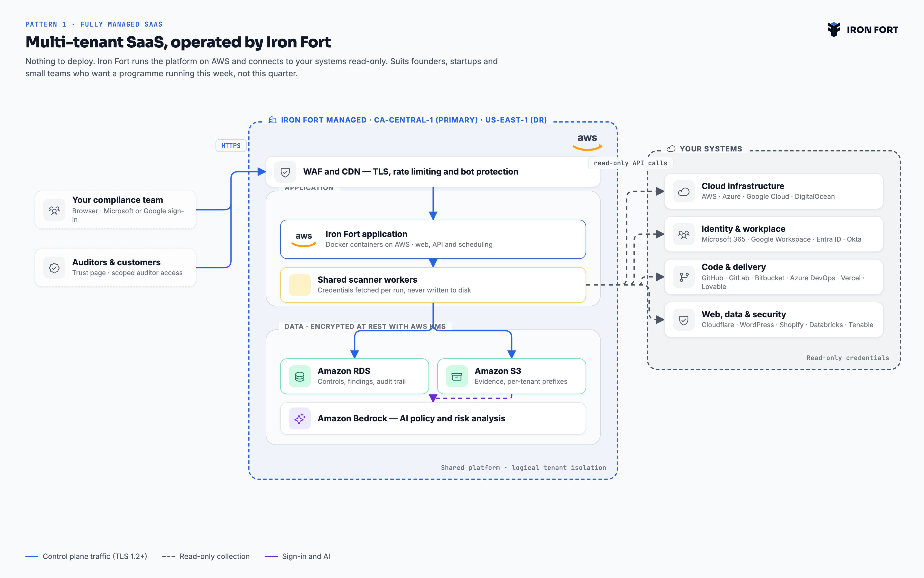This screenshot has width=924, height=578.
Task: Select the Amazon Bedrock box title
Action: coord(411,418)
